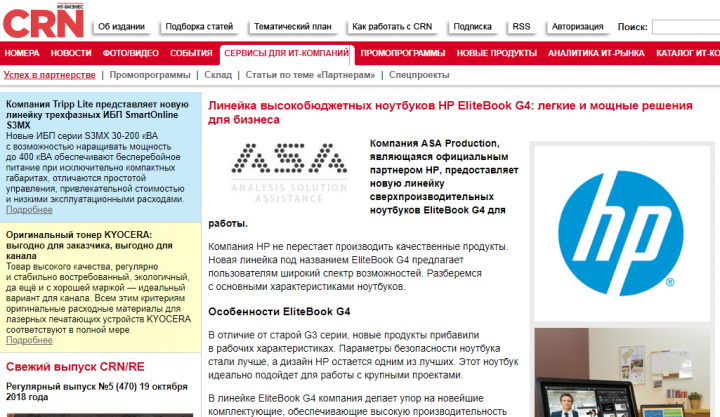Screen dimensions: 720x417
Task: Open the RSS feed link
Action: tap(521, 27)
